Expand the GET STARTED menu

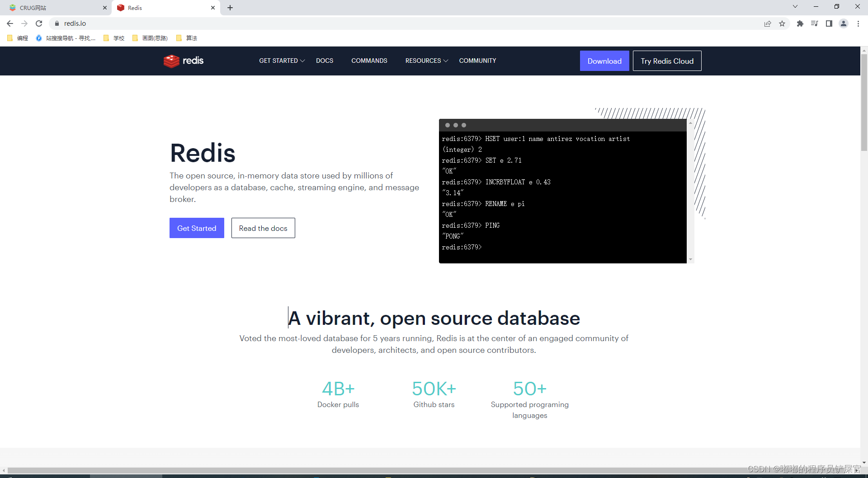[x=282, y=61]
